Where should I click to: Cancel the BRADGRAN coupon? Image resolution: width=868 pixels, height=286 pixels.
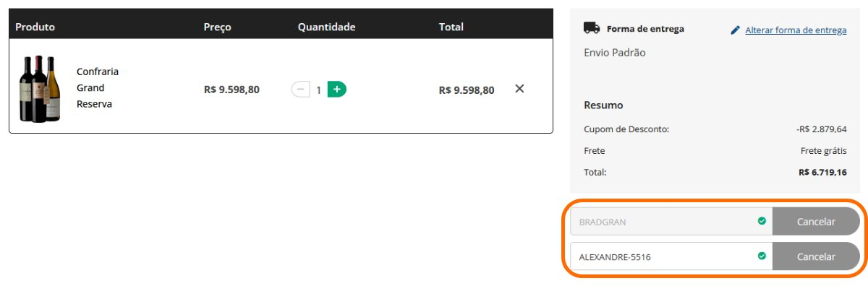(816, 222)
